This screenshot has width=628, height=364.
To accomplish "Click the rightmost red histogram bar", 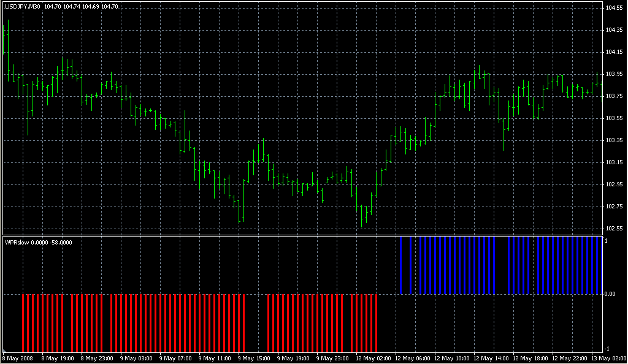I will [376, 322].
